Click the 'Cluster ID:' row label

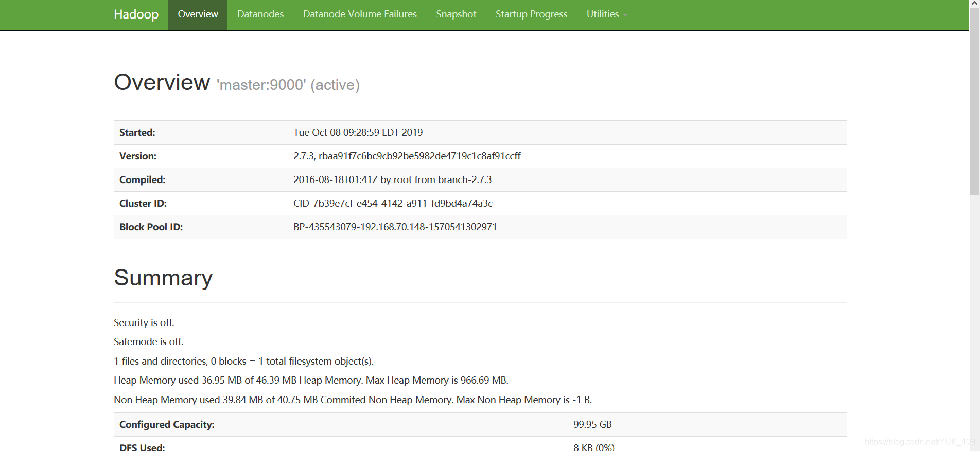pyautogui.click(x=143, y=204)
